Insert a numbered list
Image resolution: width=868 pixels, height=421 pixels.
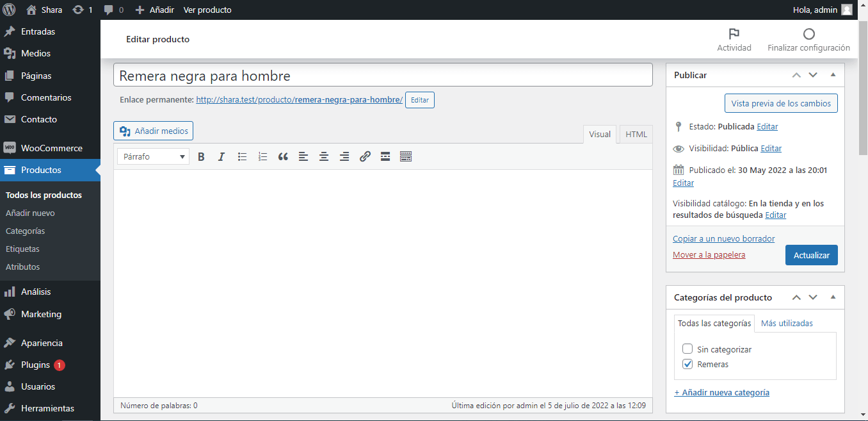[262, 156]
